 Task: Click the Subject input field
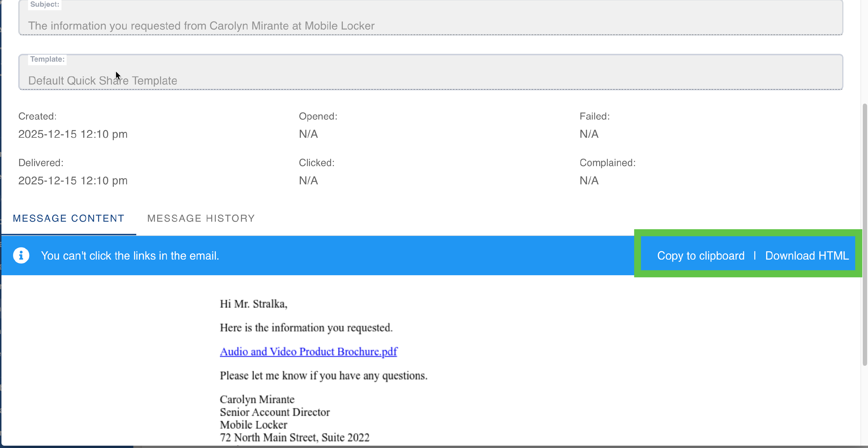pyautogui.click(x=430, y=25)
